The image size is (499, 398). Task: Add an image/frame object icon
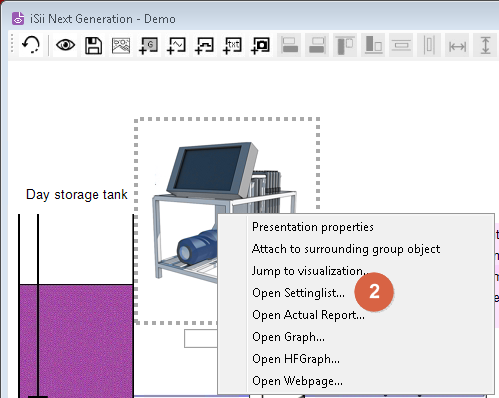(260, 46)
